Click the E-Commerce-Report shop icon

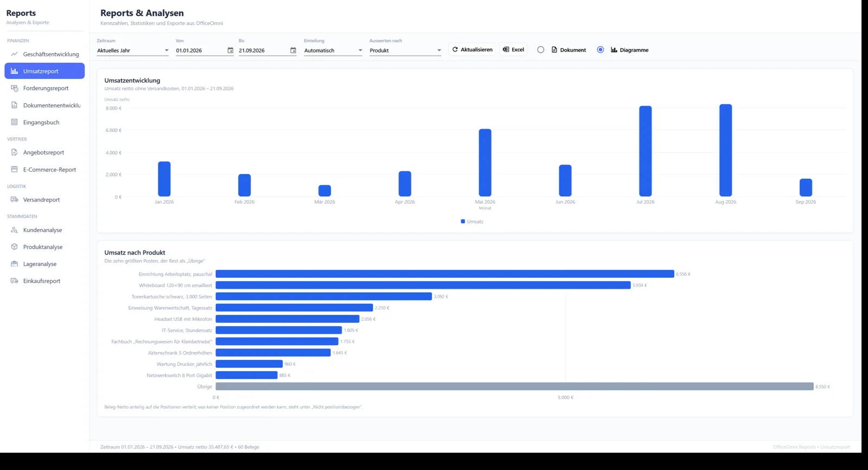15,169
